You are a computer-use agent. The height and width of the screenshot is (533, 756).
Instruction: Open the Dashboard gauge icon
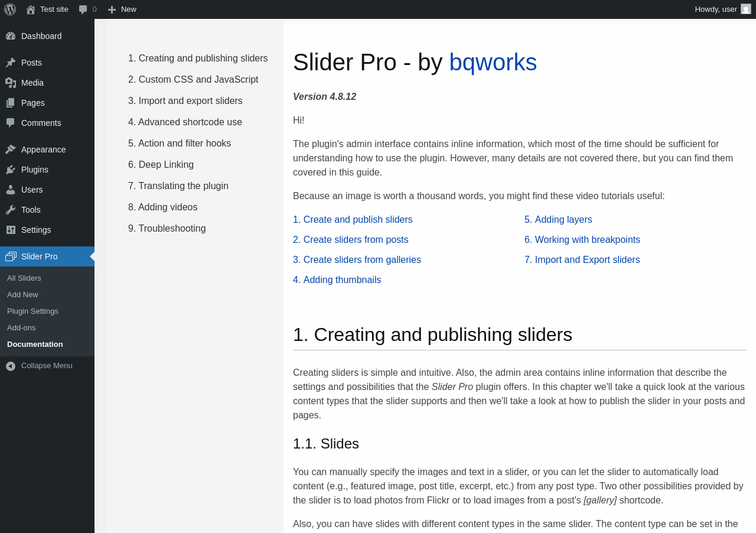coord(11,36)
